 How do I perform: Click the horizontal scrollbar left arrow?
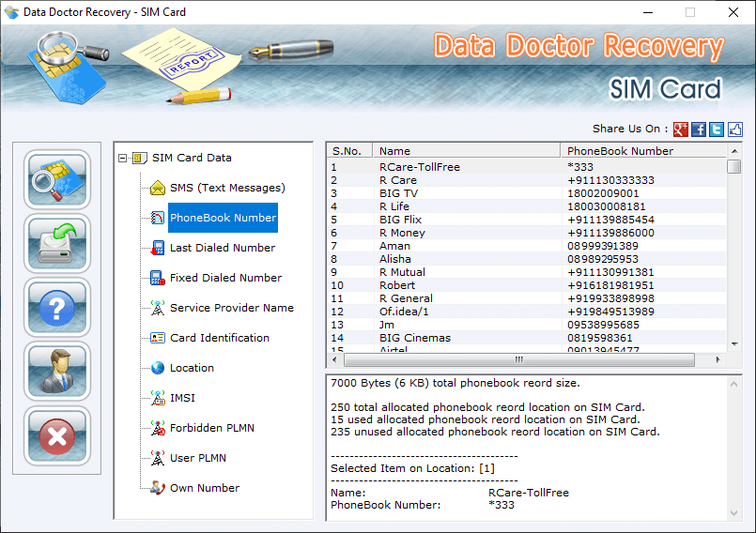334,359
